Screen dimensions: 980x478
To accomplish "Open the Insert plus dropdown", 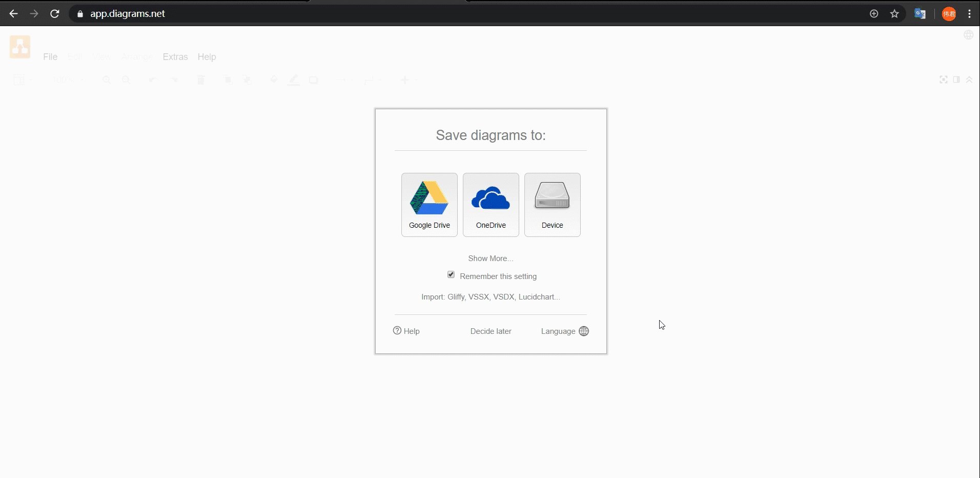I will point(409,80).
